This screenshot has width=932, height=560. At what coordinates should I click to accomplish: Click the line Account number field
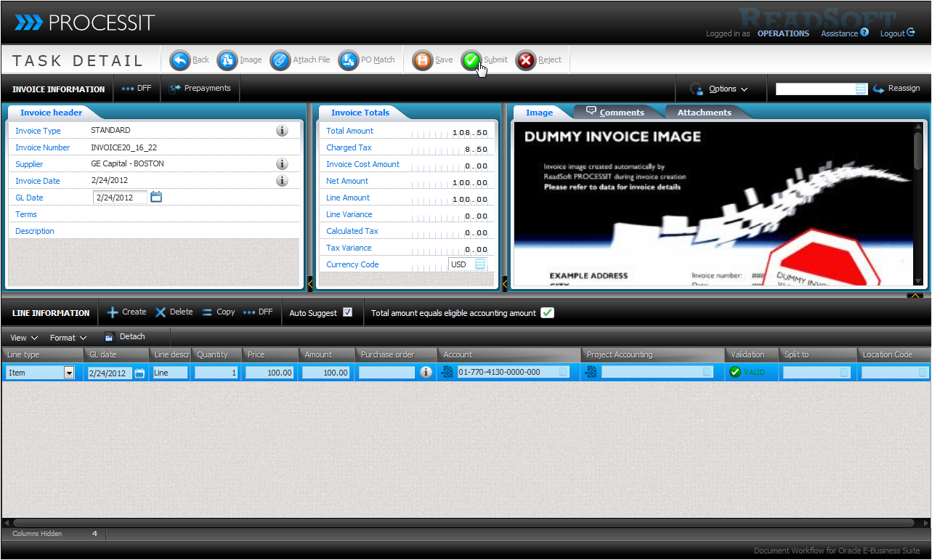[506, 373]
